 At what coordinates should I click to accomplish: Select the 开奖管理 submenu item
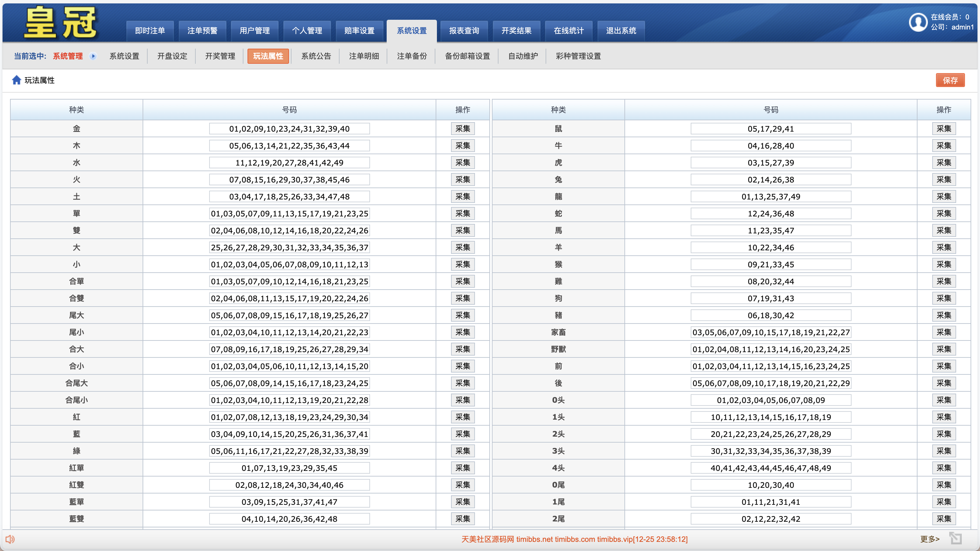(220, 56)
